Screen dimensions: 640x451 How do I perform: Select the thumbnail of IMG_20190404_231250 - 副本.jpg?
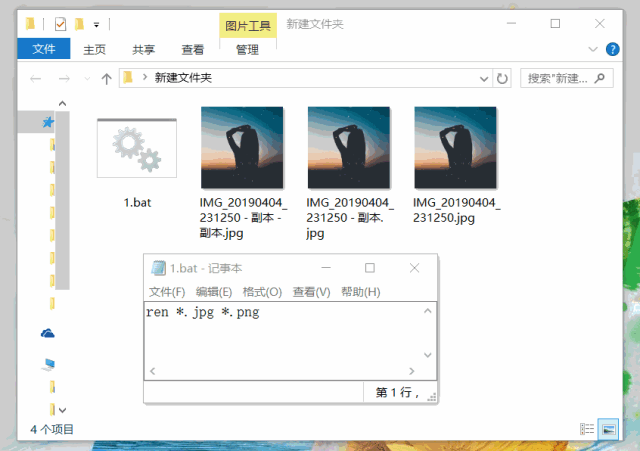click(349, 148)
